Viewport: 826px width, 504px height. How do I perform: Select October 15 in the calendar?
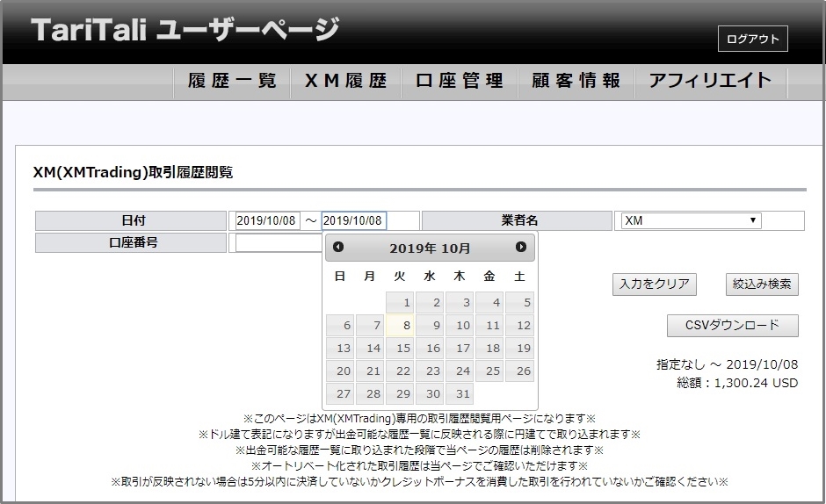pyautogui.click(x=400, y=348)
